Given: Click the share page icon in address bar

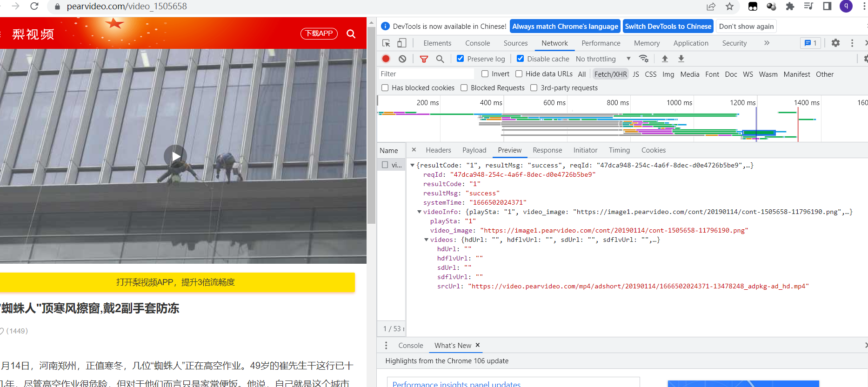Looking at the screenshot, I should tap(711, 6).
